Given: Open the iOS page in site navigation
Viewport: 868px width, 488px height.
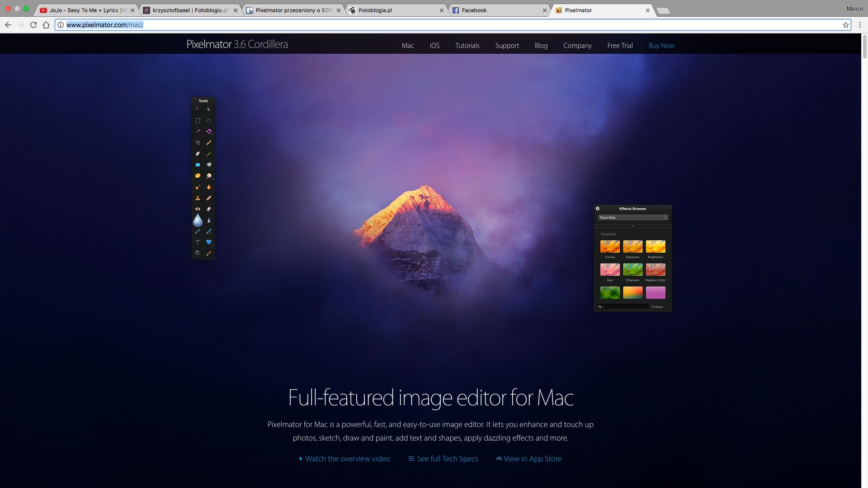Looking at the screenshot, I should (434, 46).
